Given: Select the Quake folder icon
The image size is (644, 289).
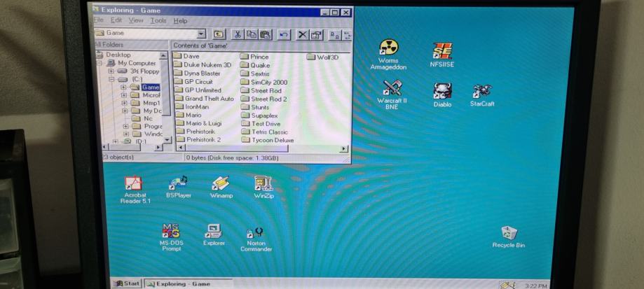Looking at the screenshot, I should click(255, 65).
